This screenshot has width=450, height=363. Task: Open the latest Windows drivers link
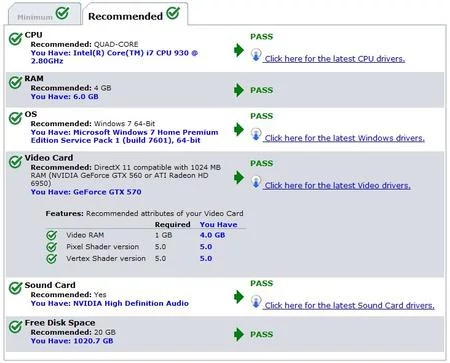(x=344, y=138)
